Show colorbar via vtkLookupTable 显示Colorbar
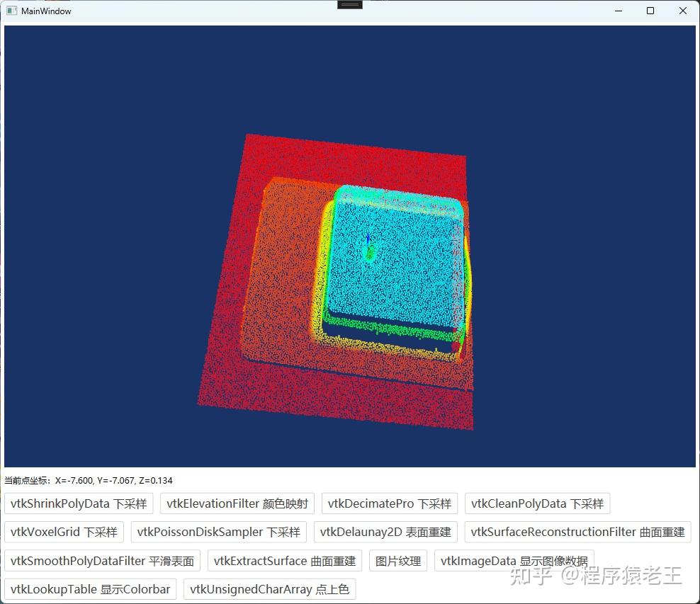 [90, 589]
